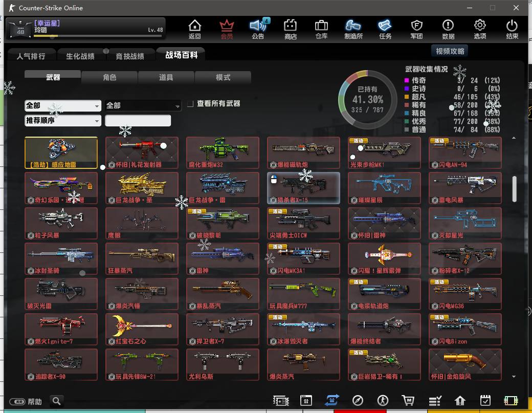Open the 数据 data icon
Image resolution: width=532 pixels, height=413 pixels.
448,29
